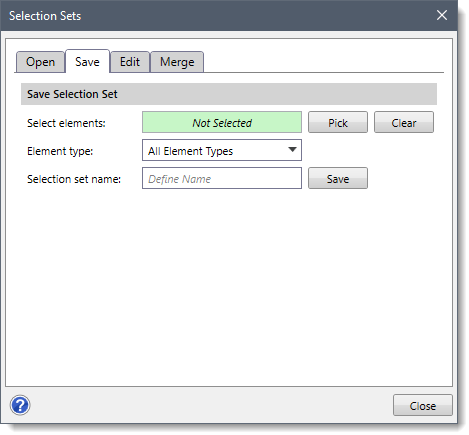Click the Save Selection Set header
Viewport: 469px width, 435px height.
coord(229,94)
